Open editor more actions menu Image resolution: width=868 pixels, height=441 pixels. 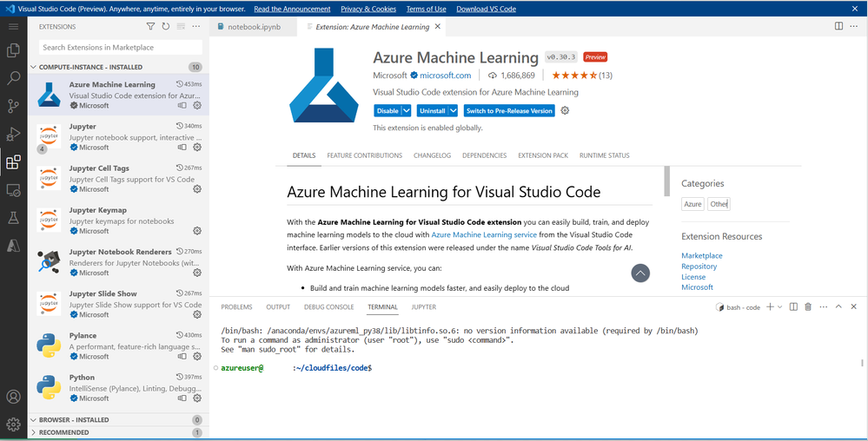click(x=855, y=27)
